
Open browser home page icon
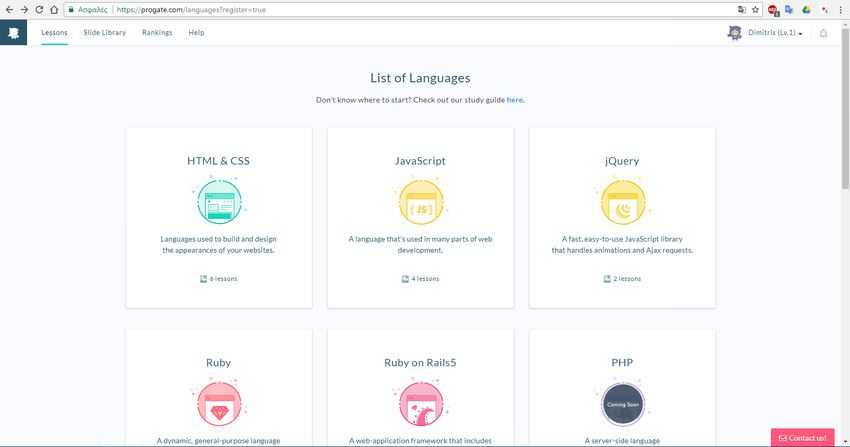point(54,10)
